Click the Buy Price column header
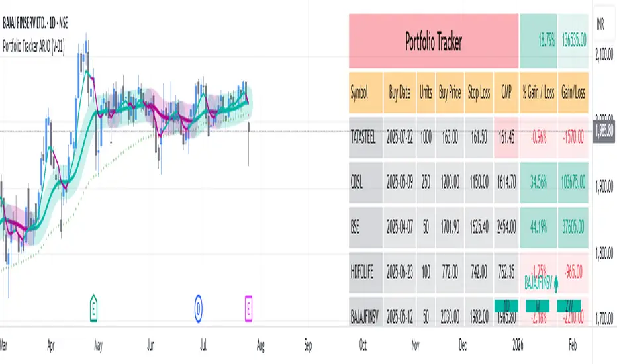Image resolution: width=617 pixels, height=364 pixels. [x=450, y=93]
